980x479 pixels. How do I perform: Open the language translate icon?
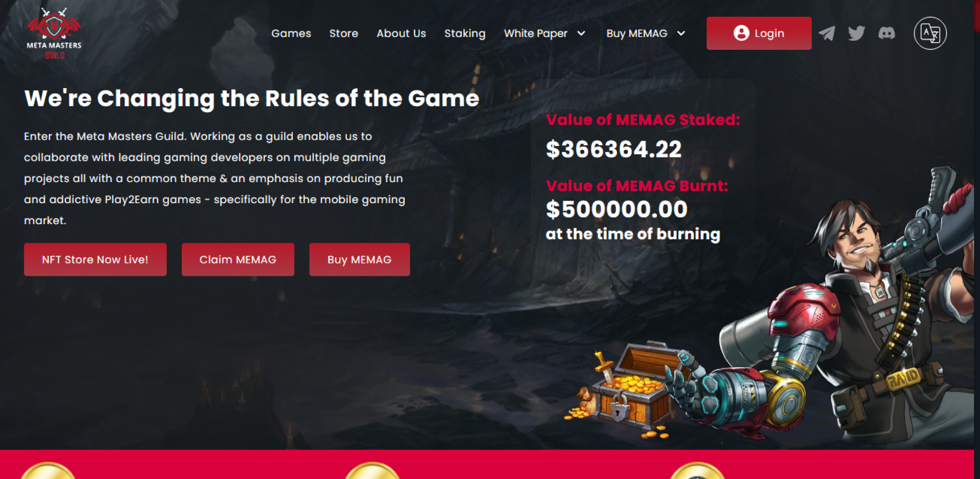[930, 33]
